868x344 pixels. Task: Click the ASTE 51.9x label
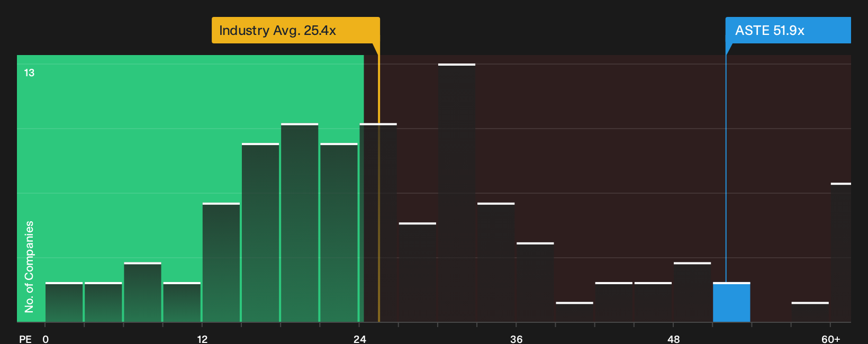[x=788, y=30]
